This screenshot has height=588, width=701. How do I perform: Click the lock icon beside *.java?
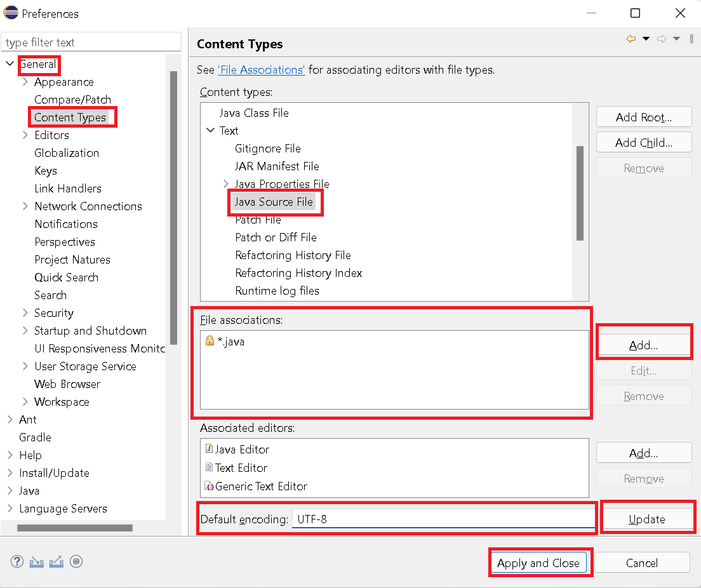coord(210,341)
